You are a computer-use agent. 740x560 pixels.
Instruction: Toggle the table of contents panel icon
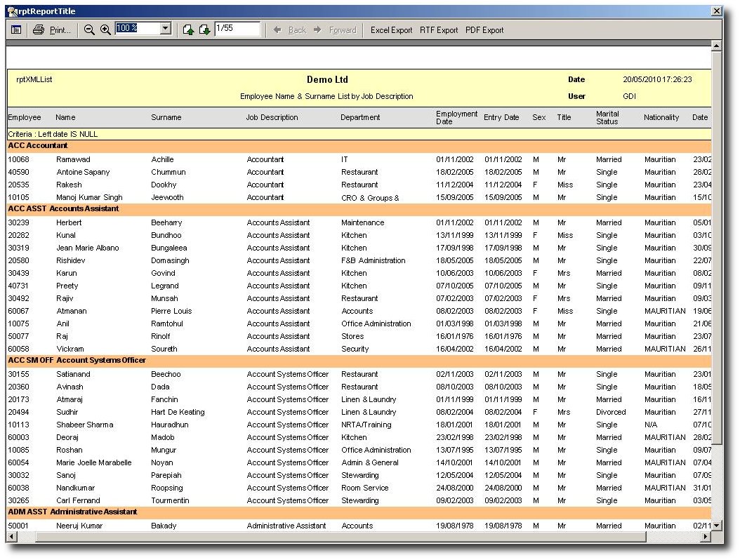click(15, 29)
